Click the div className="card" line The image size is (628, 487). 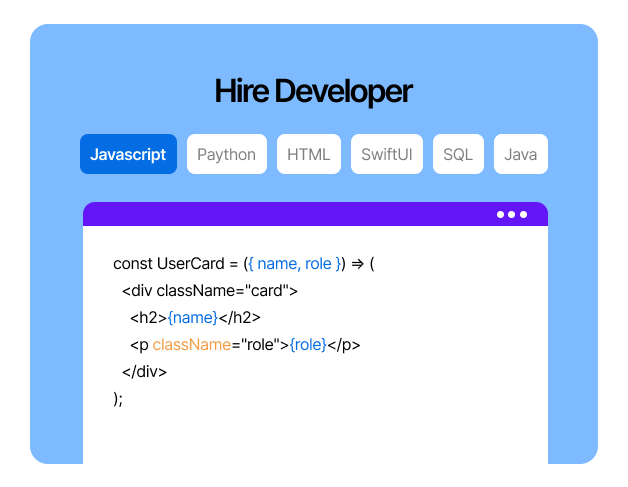click(210, 291)
